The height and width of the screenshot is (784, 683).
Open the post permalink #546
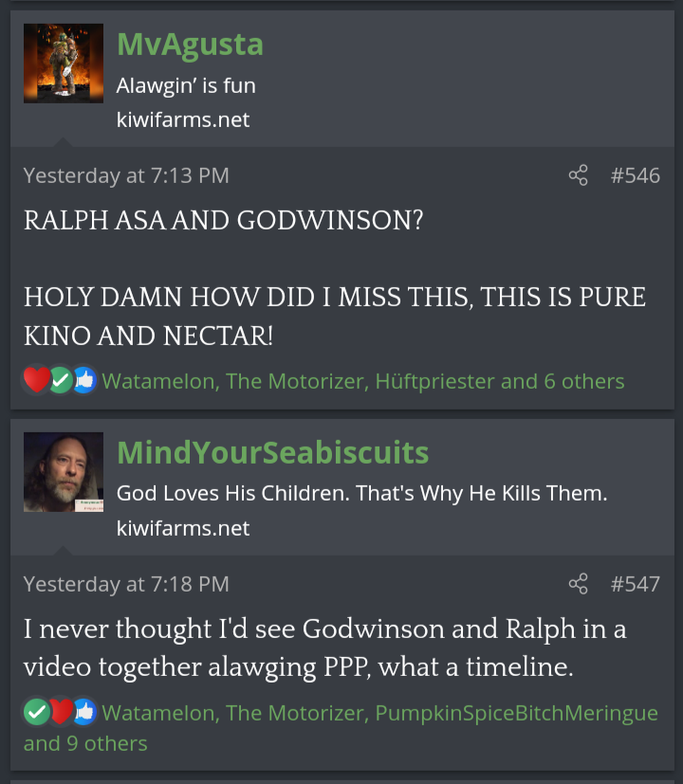pyautogui.click(x=636, y=175)
